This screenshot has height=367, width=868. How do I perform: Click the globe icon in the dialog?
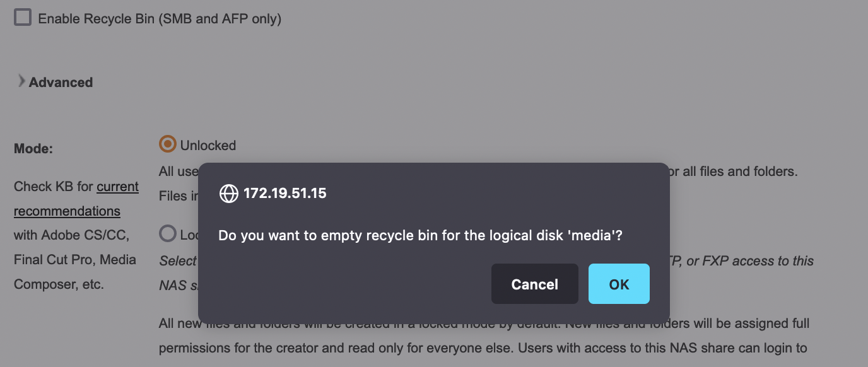coord(228,194)
